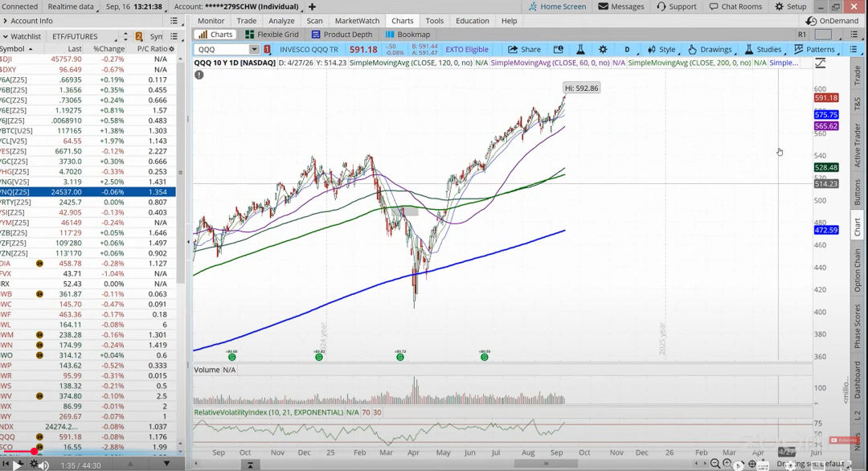Open the Account Info list-menu icon

coord(174,21)
